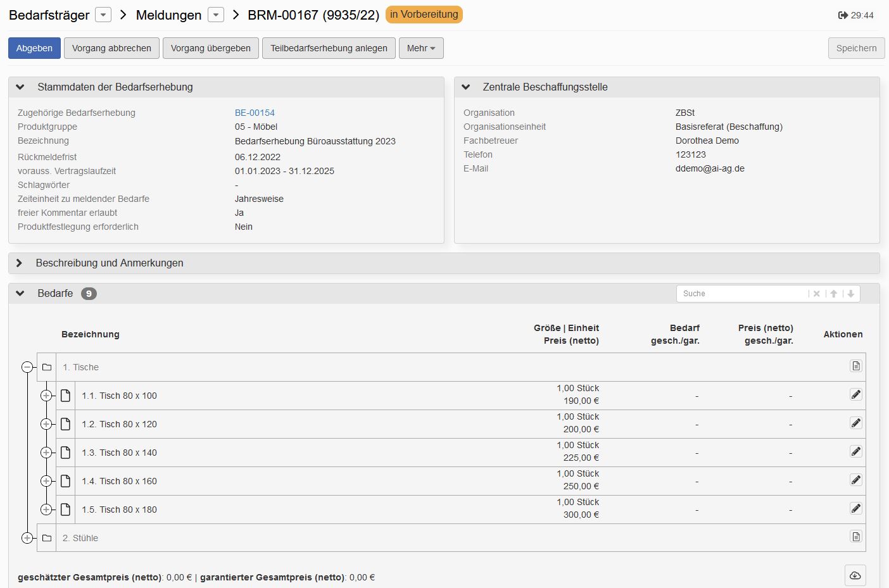Viewport: 889px width, 588px height.
Task: Collapse the Stammdaten der Bedarfserhebung panel
Action: point(20,87)
